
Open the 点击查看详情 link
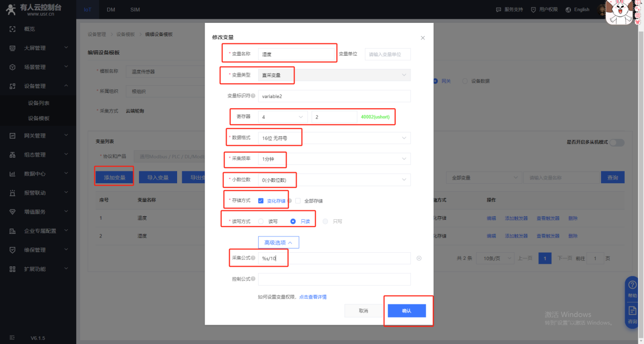[x=313, y=297]
